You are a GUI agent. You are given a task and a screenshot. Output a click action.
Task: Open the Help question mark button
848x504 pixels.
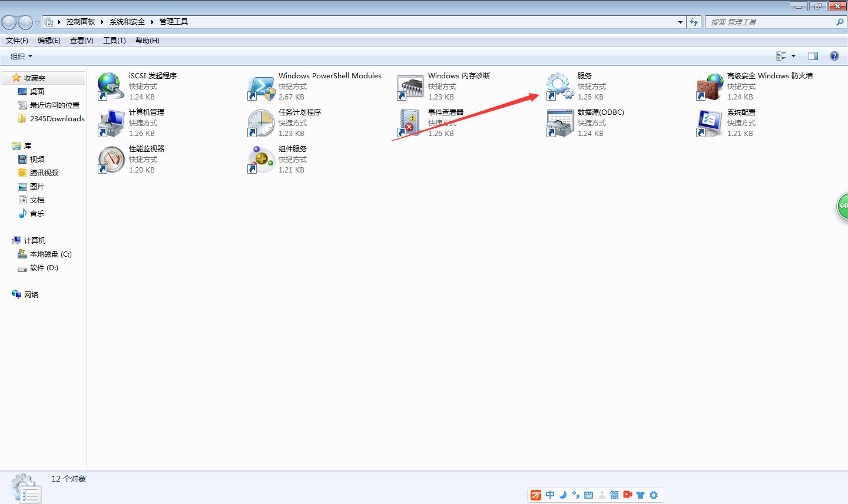tap(834, 56)
